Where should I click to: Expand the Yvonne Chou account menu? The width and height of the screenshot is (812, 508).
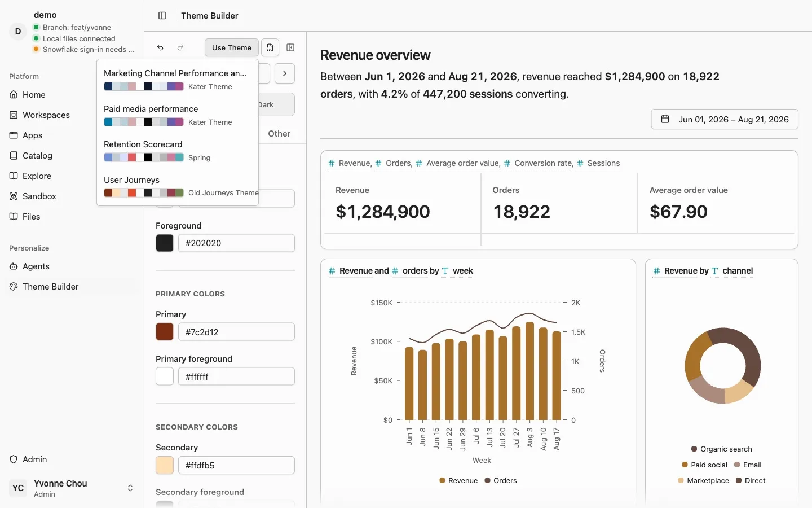click(x=72, y=488)
